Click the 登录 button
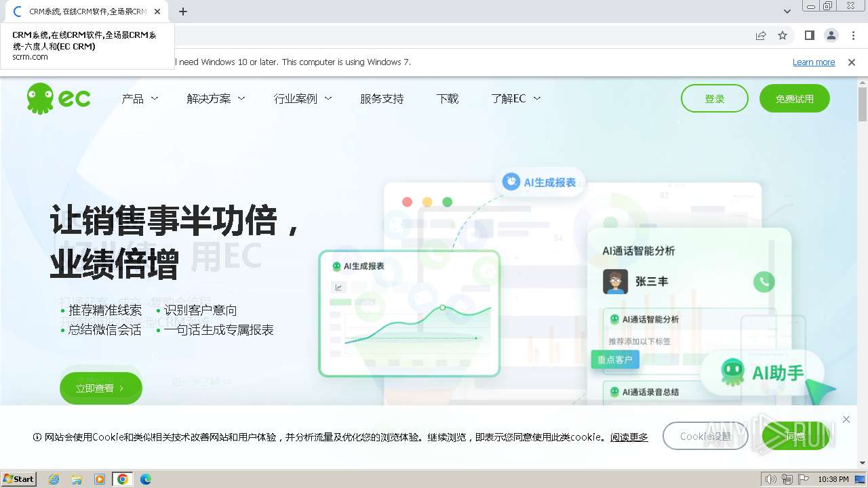The height and width of the screenshot is (488, 868). (x=715, y=98)
